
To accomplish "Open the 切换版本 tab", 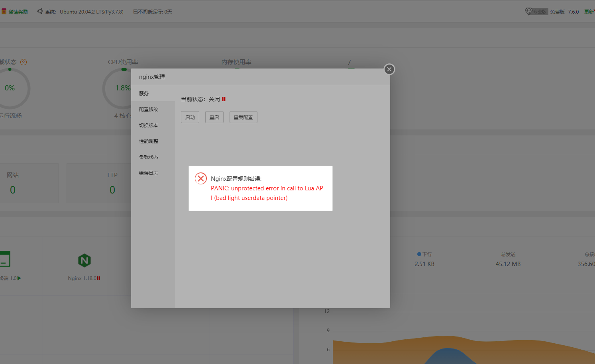I will pyautogui.click(x=153, y=125).
